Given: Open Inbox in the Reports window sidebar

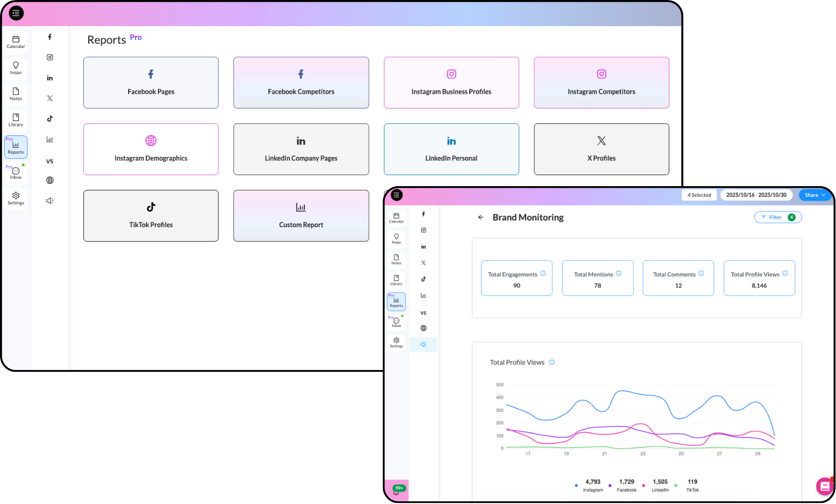Looking at the screenshot, I should tap(16, 173).
